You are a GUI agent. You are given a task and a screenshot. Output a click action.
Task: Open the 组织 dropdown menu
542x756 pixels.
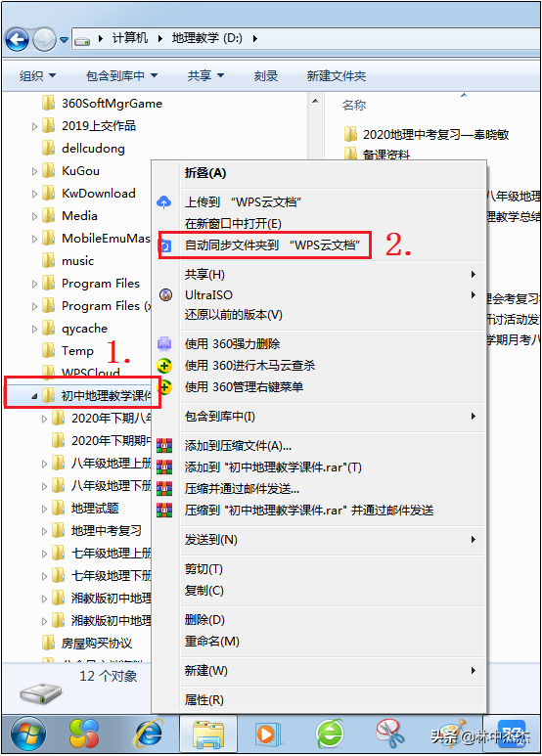(37, 75)
